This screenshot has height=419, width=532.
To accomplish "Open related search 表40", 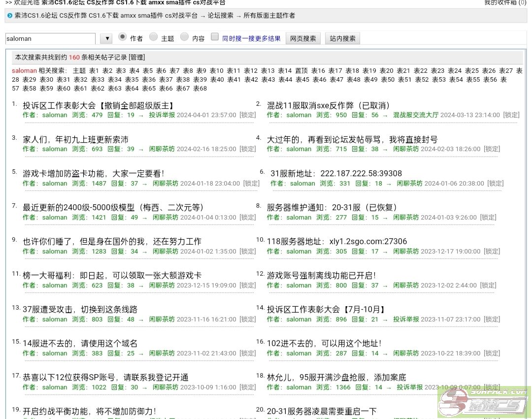I will click(217, 79).
